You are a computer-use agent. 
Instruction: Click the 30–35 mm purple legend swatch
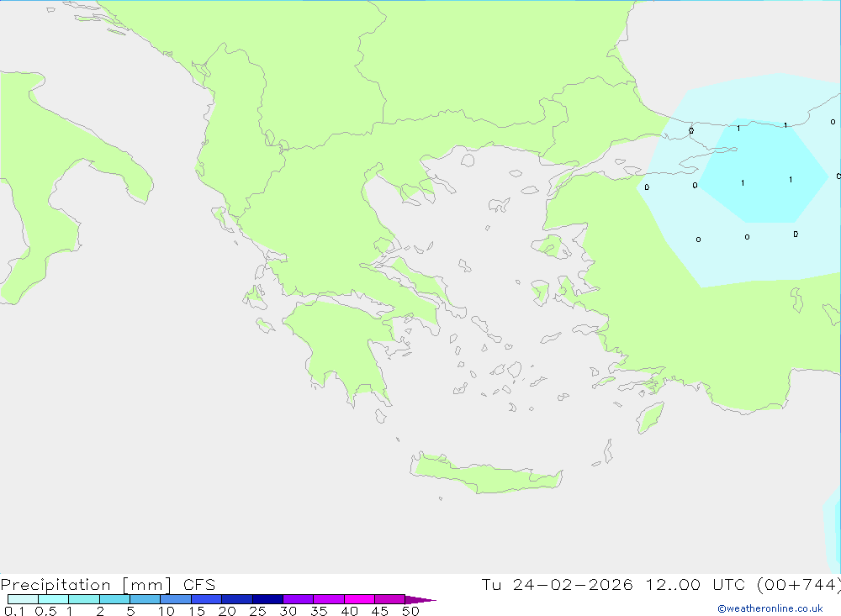point(299,599)
